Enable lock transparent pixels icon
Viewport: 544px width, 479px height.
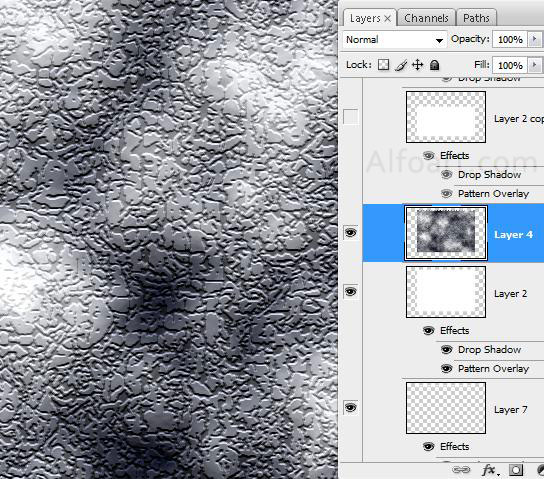point(383,65)
